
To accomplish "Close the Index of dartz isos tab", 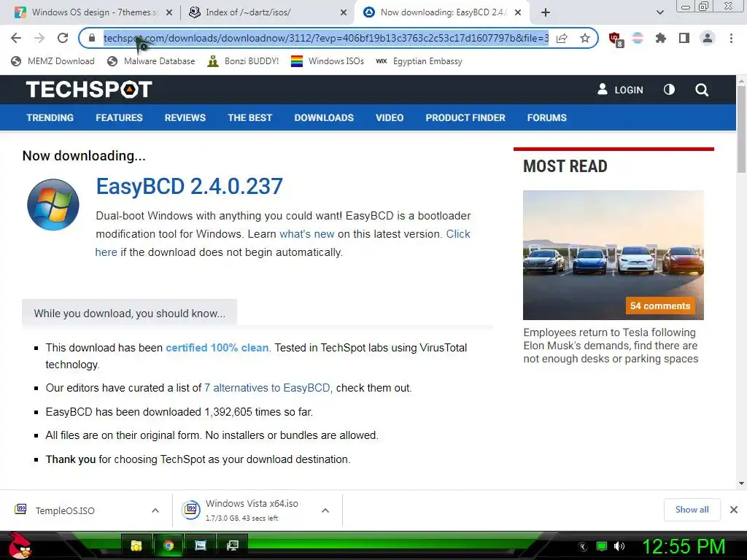I will [344, 12].
